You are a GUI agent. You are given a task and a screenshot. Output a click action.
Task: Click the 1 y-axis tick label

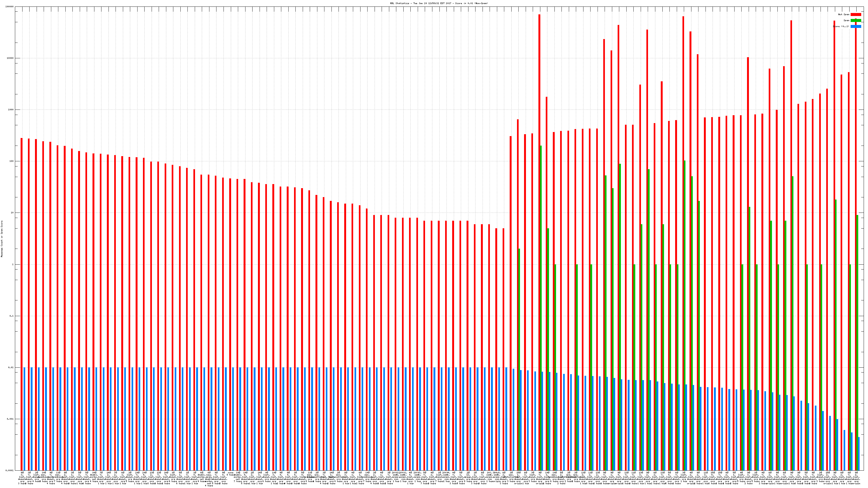[13, 265]
